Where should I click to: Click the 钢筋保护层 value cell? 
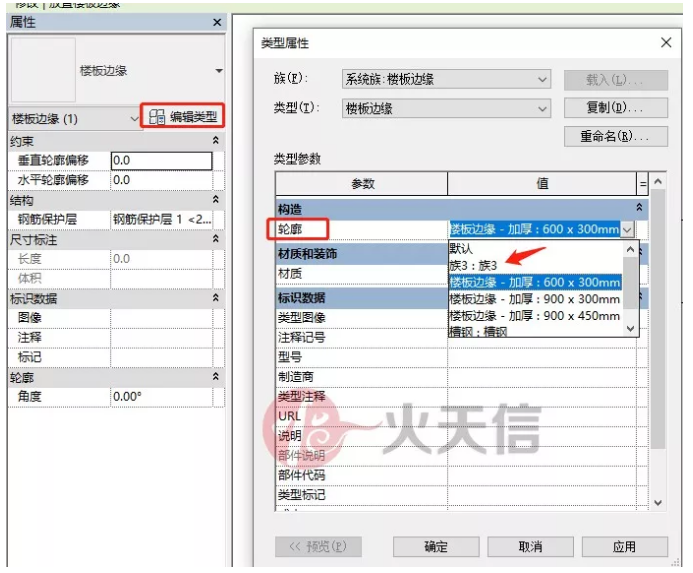(162, 219)
